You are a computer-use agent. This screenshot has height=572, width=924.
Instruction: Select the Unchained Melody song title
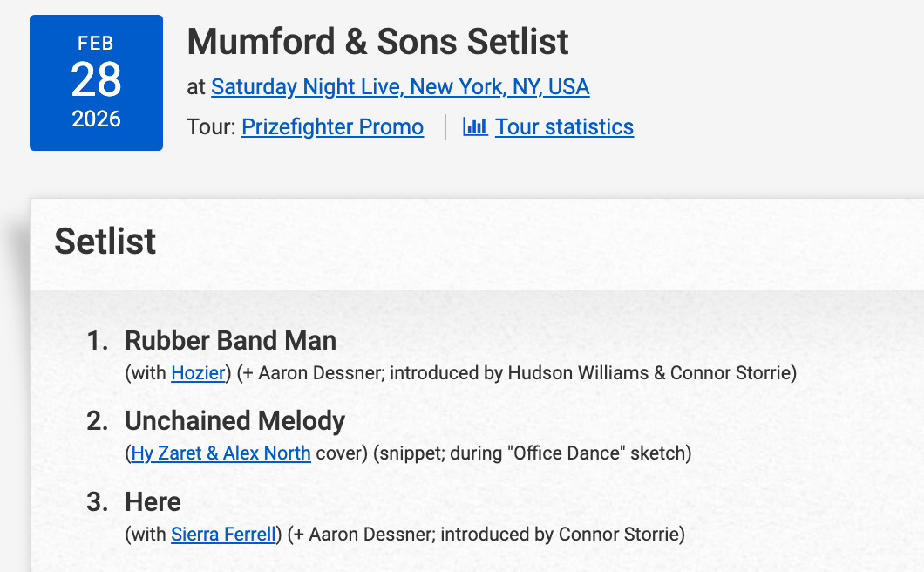[x=234, y=421]
